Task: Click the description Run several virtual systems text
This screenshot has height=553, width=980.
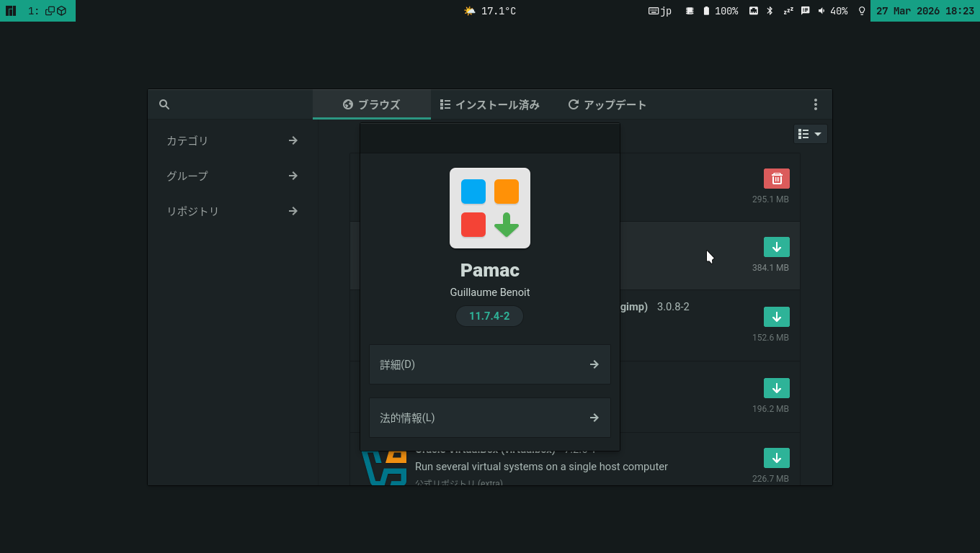Action: coord(541,467)
